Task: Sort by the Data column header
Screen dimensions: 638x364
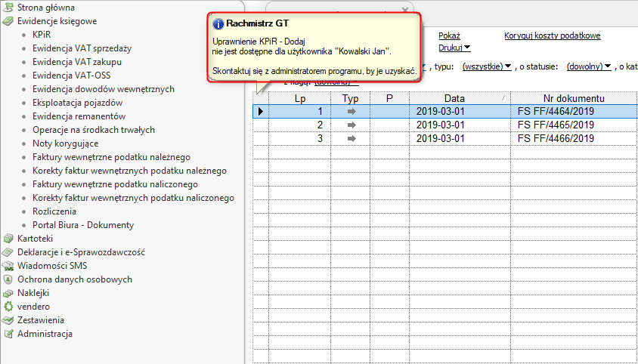Action: [460, 98]
